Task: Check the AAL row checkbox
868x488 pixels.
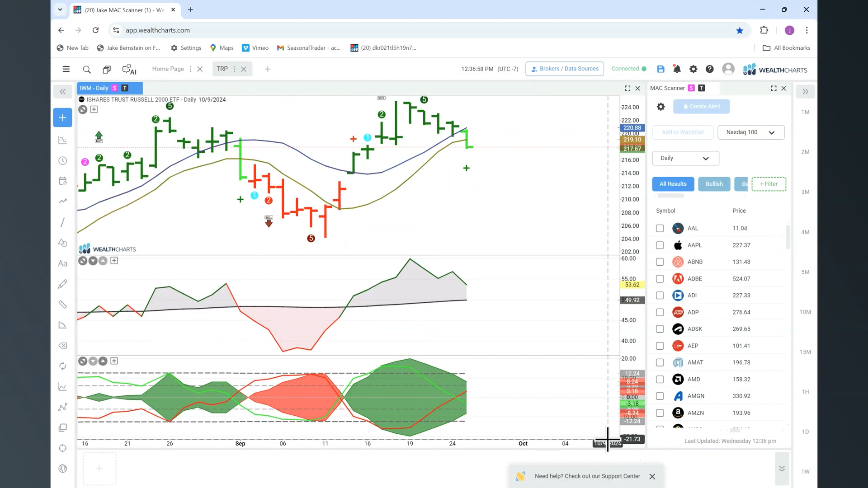Action: coord(660,229)
